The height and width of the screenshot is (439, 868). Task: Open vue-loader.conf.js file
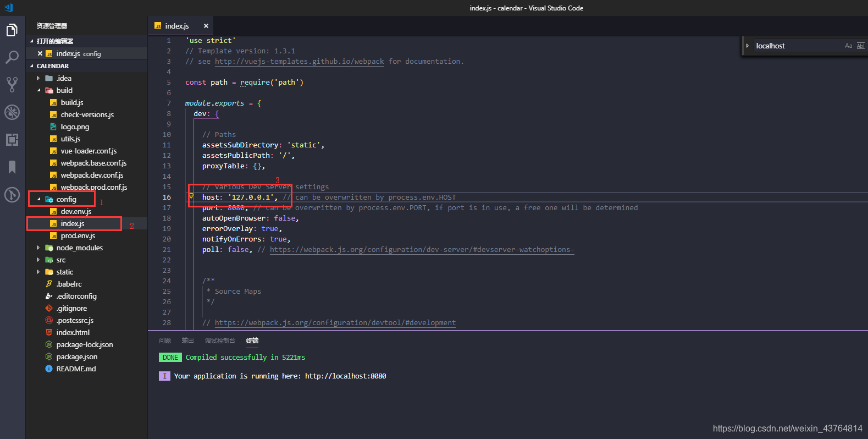pyautogui.click(x=89, y=151)
